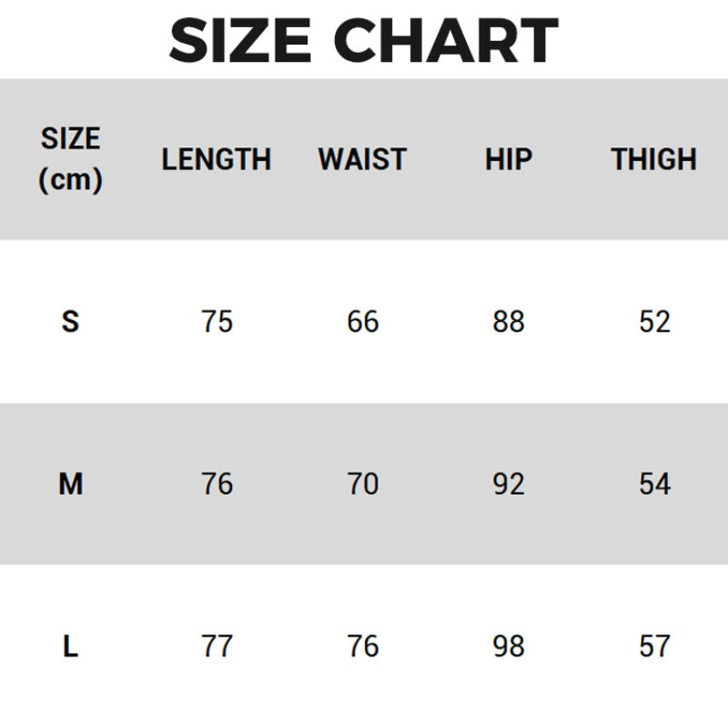728x728 pixels.
Task: Click hip value 92 for size M
Action: [508, 484]
